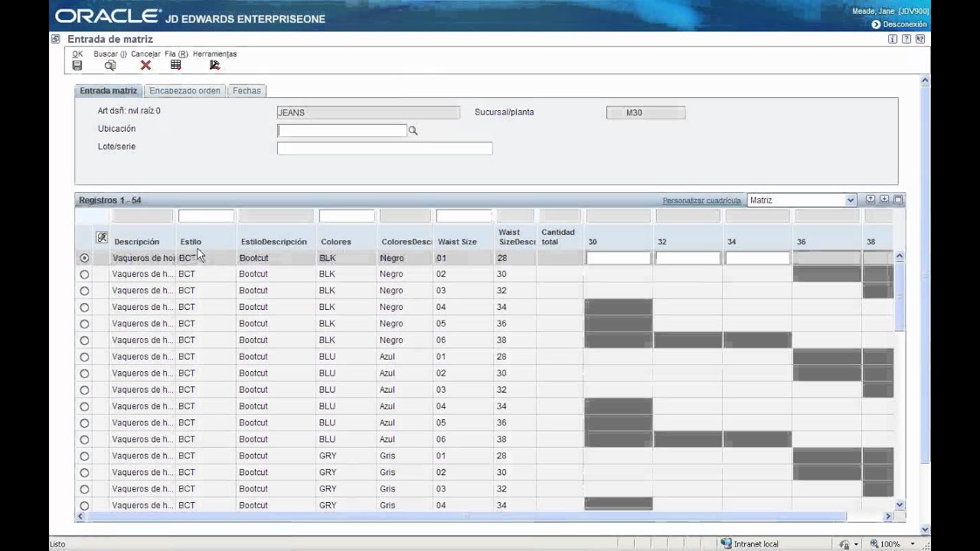This screenshot has width=980, height=551.
Task: Select the BLU Azul 01 row radio button
Action: [84, 357]
